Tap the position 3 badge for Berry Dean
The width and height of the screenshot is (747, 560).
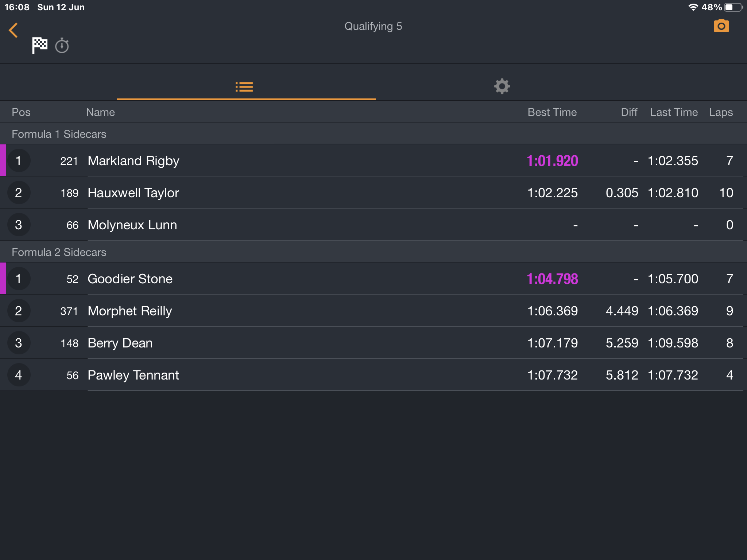[x=19, y=343]
